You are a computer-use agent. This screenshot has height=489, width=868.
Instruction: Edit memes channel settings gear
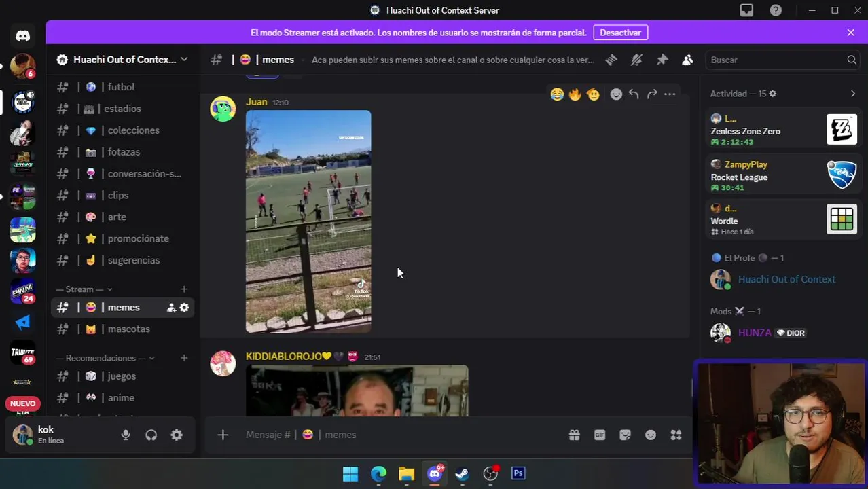(x=184, y=308)
